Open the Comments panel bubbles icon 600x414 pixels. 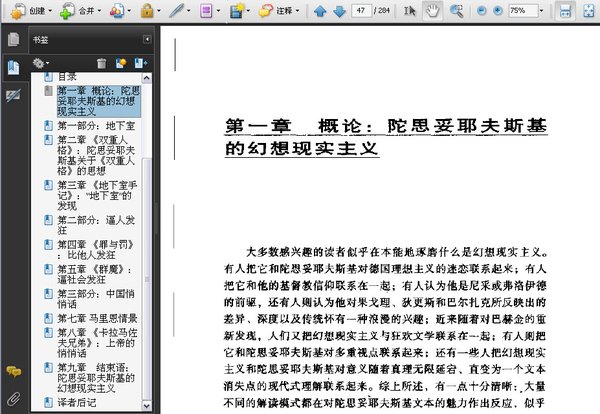14,371
